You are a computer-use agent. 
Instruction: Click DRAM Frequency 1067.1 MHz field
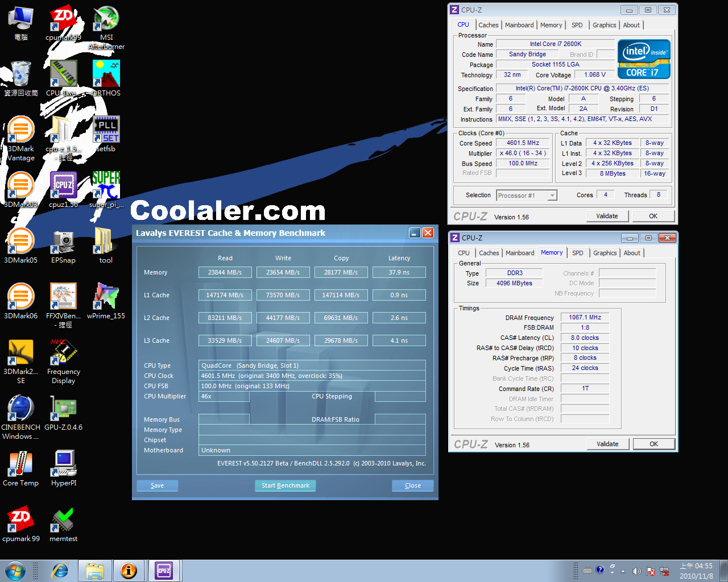coord(585,317)
